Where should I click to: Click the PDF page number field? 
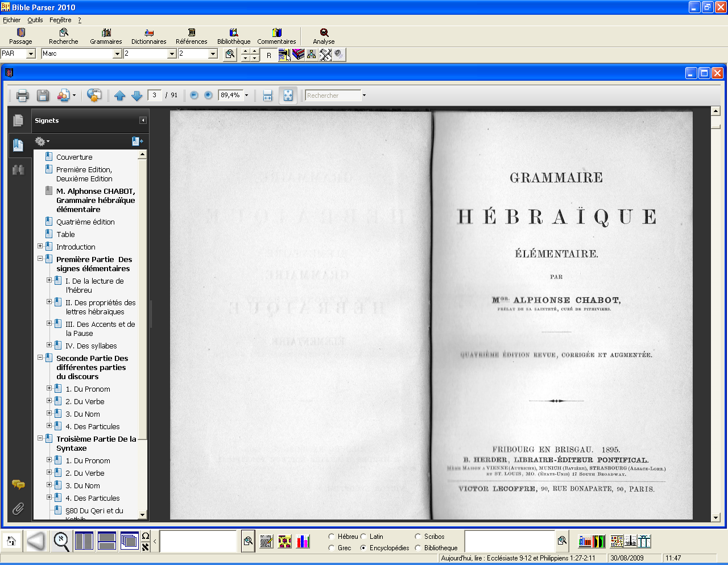click(155, 95)
